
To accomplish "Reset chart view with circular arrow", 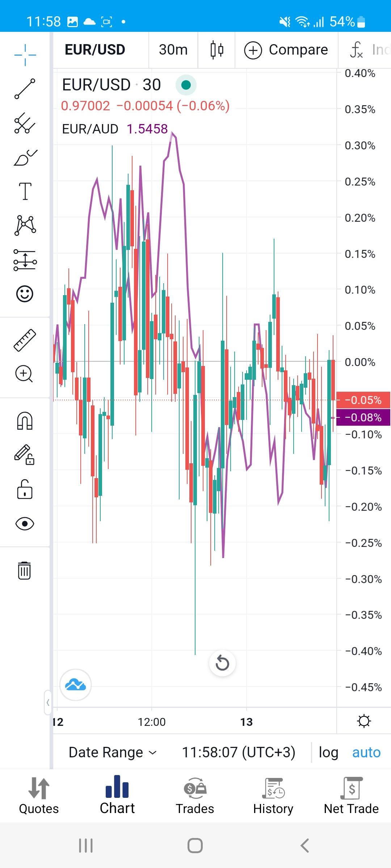I will tap(222, 663).
